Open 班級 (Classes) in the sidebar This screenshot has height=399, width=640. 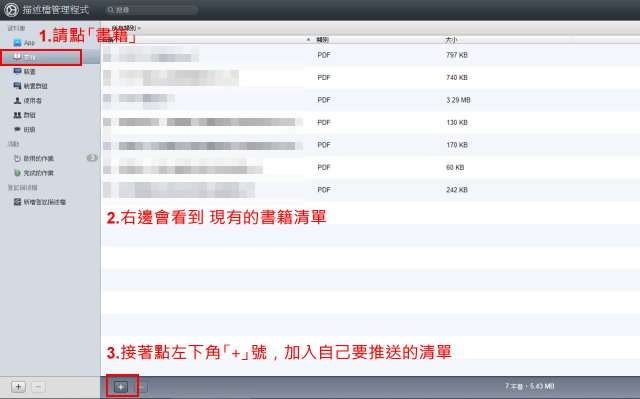[x=24, y=129]
